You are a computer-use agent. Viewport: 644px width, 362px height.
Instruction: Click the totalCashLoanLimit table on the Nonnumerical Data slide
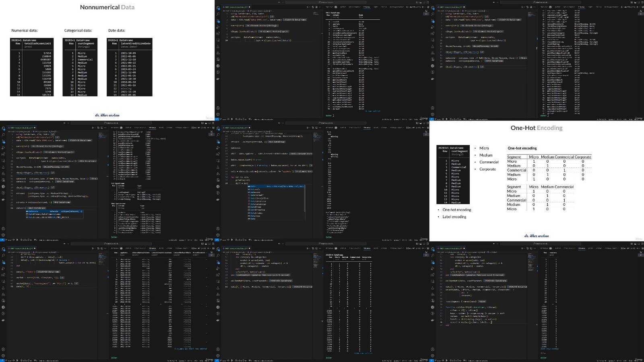click(x=32, y=67)
